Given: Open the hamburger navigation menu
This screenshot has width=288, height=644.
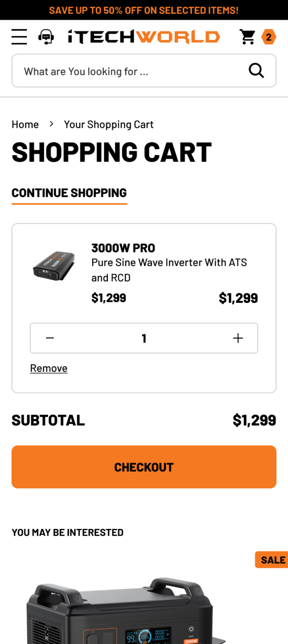Looking at the screenshot, I should [x=19, y=37].
